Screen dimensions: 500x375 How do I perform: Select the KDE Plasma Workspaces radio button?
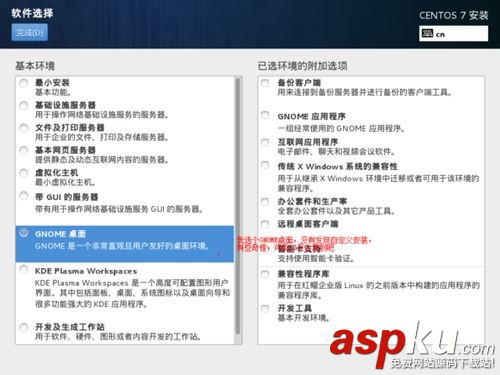point(24,269)
